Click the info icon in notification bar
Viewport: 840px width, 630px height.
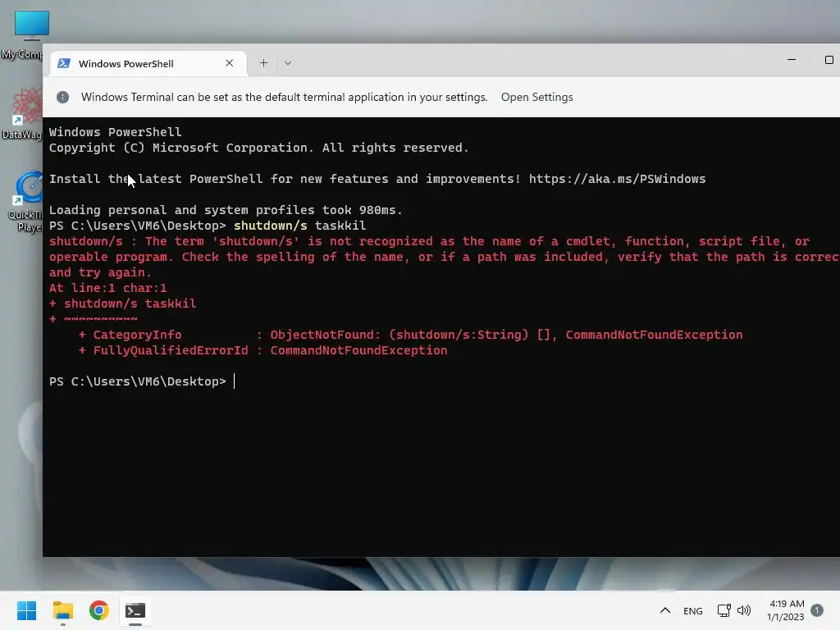(62, 97)
